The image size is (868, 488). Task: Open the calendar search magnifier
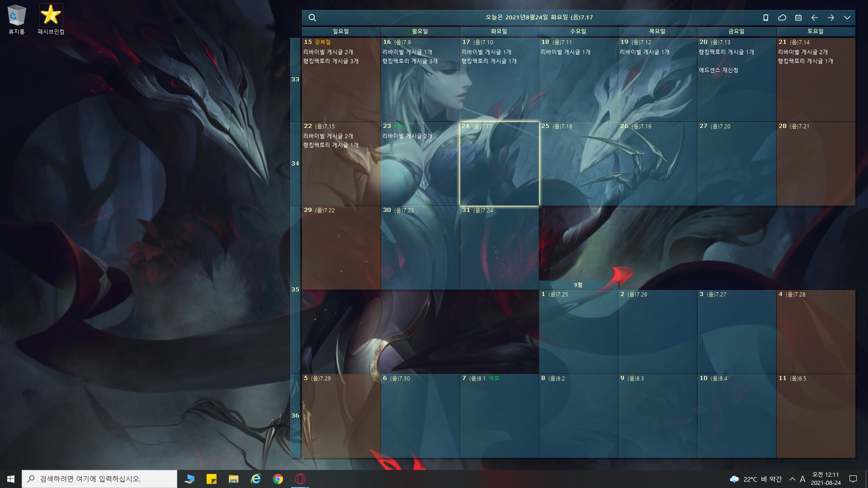coord(312,18)
